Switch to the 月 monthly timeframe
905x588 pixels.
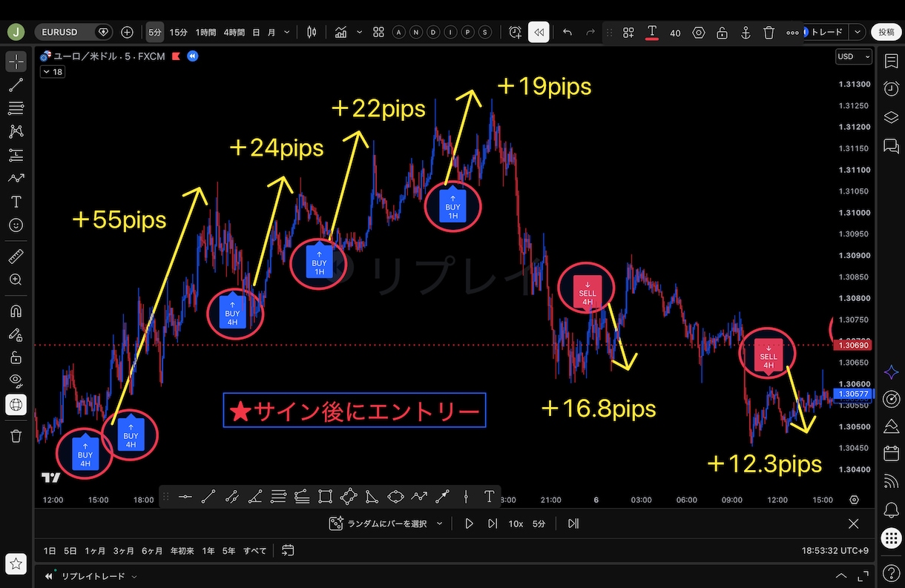[x=271, y=32]
